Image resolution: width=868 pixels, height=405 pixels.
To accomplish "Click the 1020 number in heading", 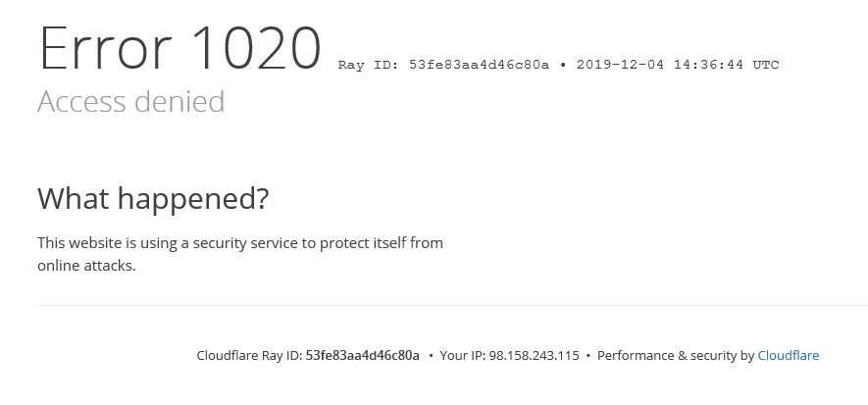I will [x=256, y=48].
